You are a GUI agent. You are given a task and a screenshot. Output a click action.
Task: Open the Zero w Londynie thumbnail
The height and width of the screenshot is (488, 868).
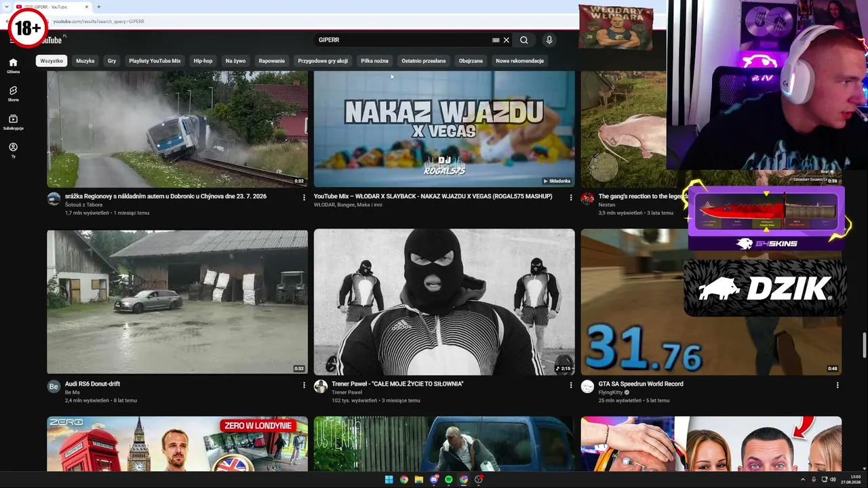point(177,444)
